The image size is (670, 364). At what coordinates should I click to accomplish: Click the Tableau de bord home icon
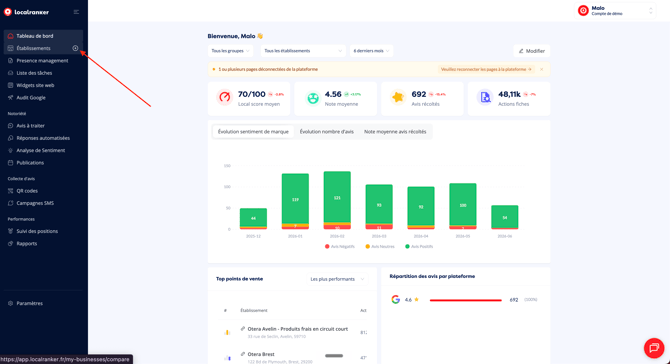[11, 36]
